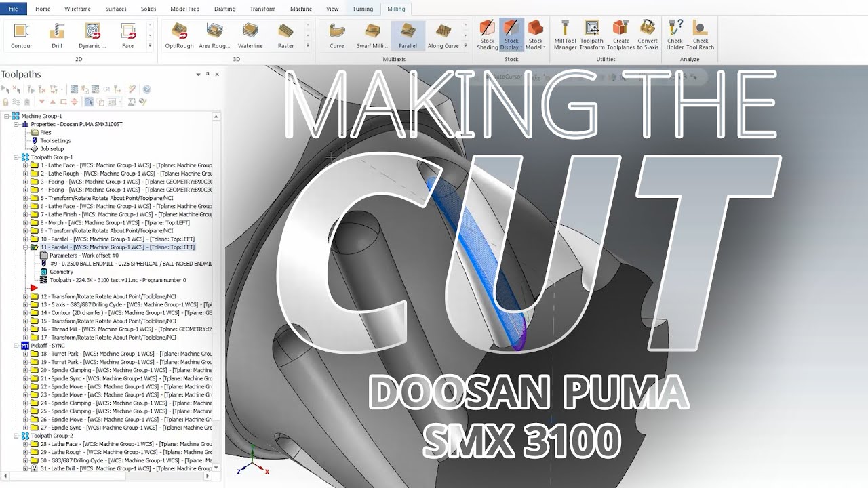Viewport: 868px width, 488px height.
Task: Collapse operation 11 - Parallel
Action: coord(26,247)
